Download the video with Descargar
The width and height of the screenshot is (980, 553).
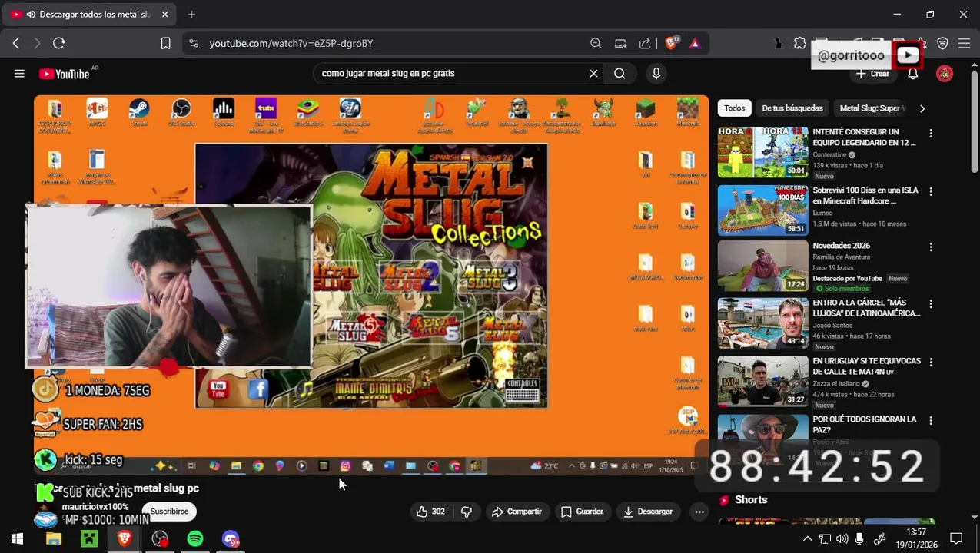click(x=647, y=512)
